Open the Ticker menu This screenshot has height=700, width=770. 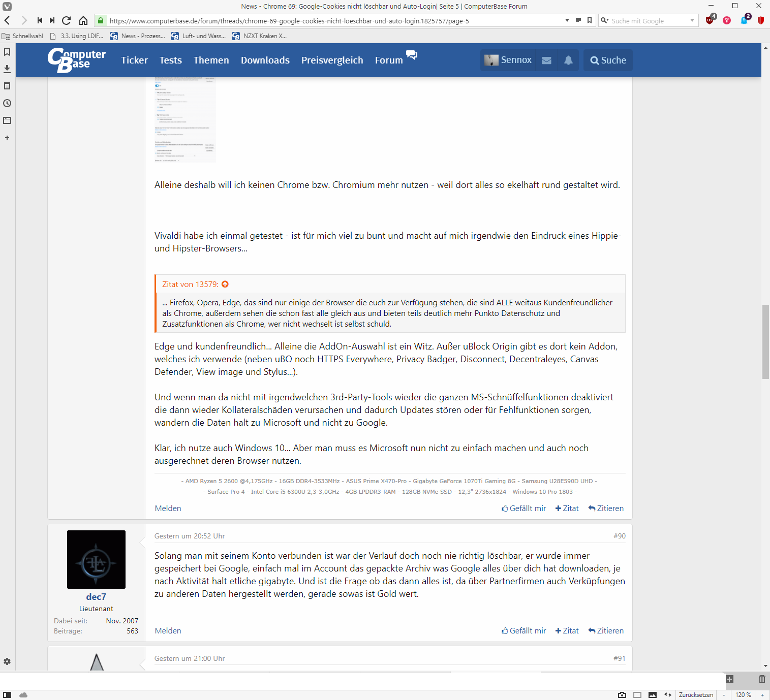click(x=134, y=60)
